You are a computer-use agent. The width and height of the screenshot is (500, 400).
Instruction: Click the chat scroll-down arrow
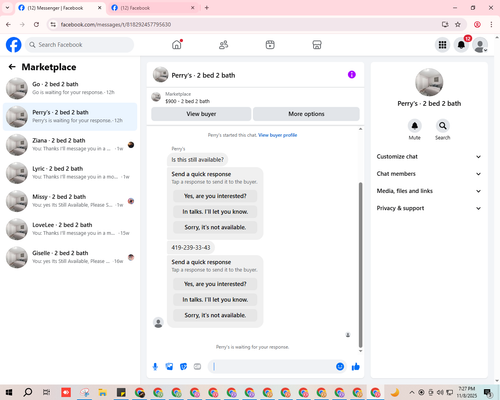(x=360, y=351)
